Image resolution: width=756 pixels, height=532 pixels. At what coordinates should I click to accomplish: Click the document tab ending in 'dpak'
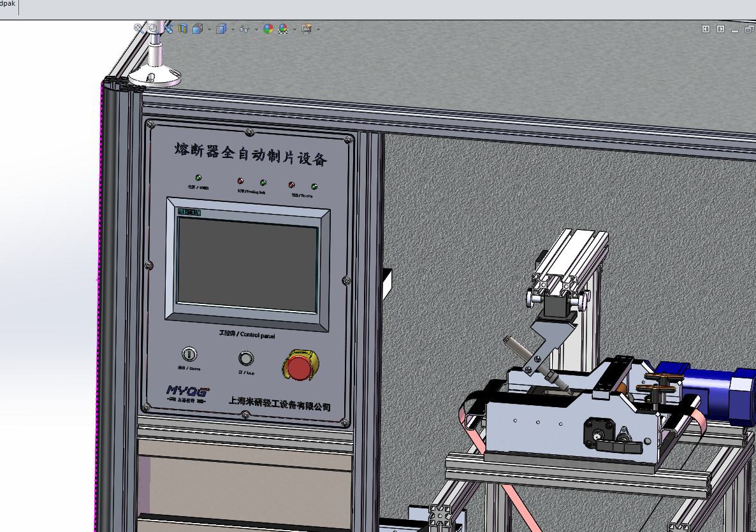(x=8, y=4)
